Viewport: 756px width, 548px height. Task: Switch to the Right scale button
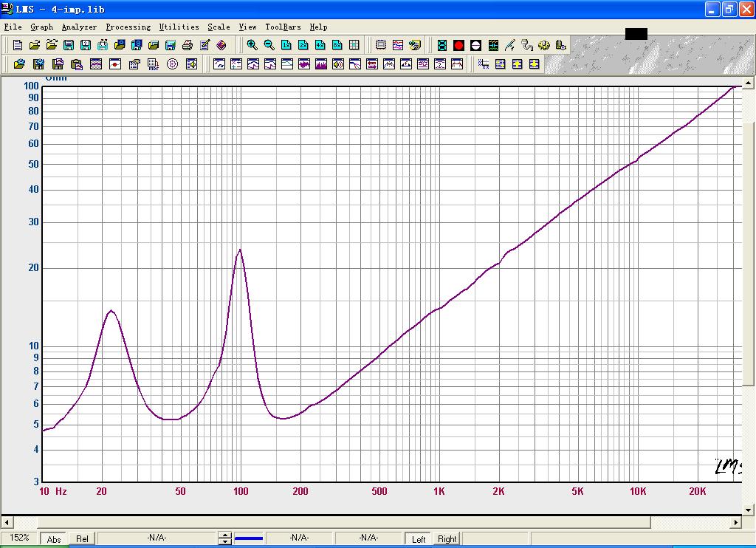pyautogui.click(x=447, y=539)
